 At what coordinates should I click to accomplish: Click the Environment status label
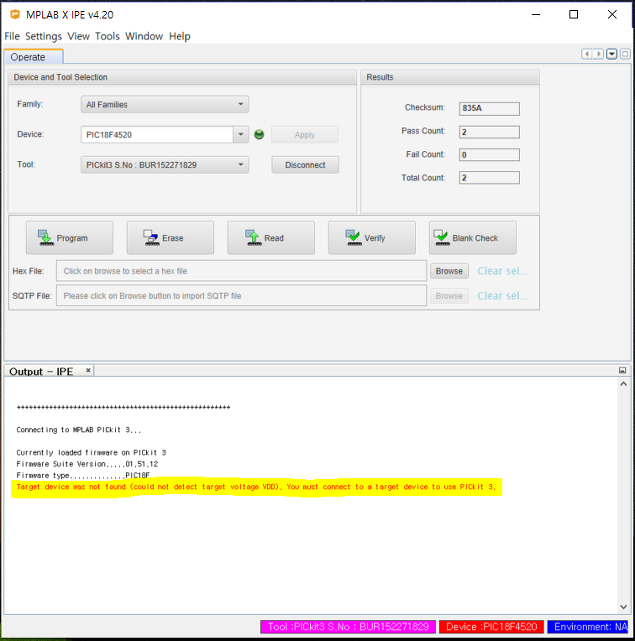588,627
